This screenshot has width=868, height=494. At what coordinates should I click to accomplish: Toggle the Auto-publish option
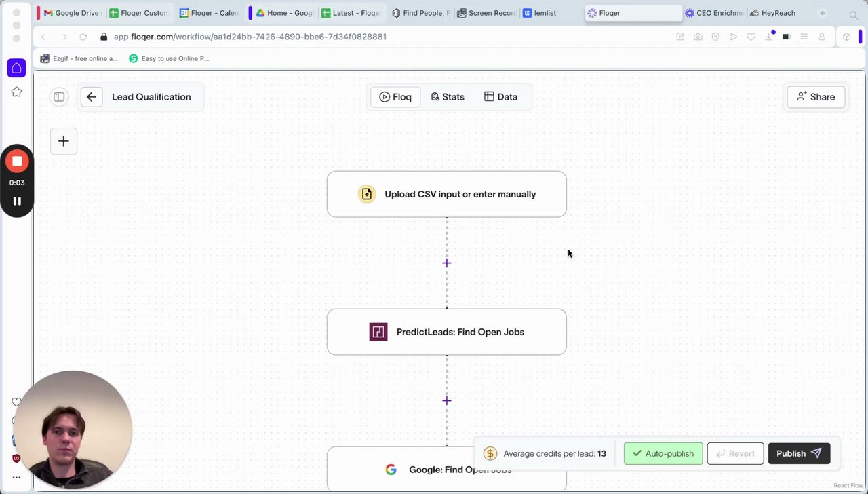tap(663, 453)
